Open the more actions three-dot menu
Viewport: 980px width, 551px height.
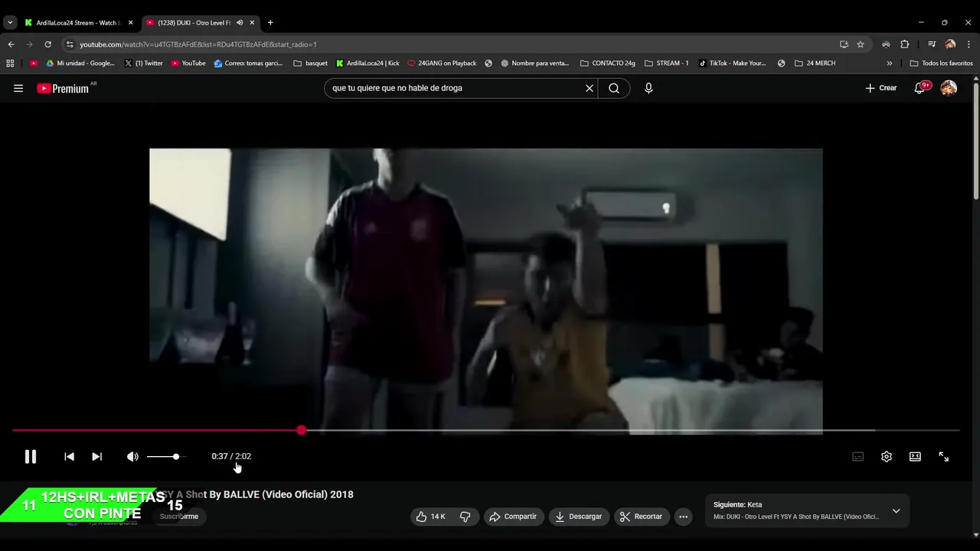click(684, 517)
